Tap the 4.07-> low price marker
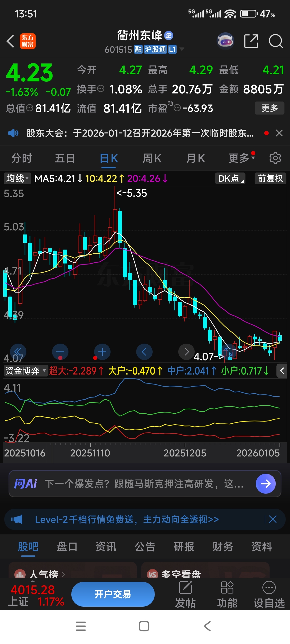290x644 pixels. coord(209,356)
